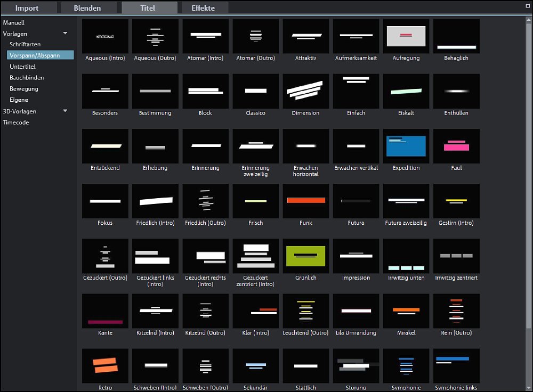Collapse the Vorlagen tree section
Image resolution: width=533 pixels, height=392 pixels.
pos(66,34)
